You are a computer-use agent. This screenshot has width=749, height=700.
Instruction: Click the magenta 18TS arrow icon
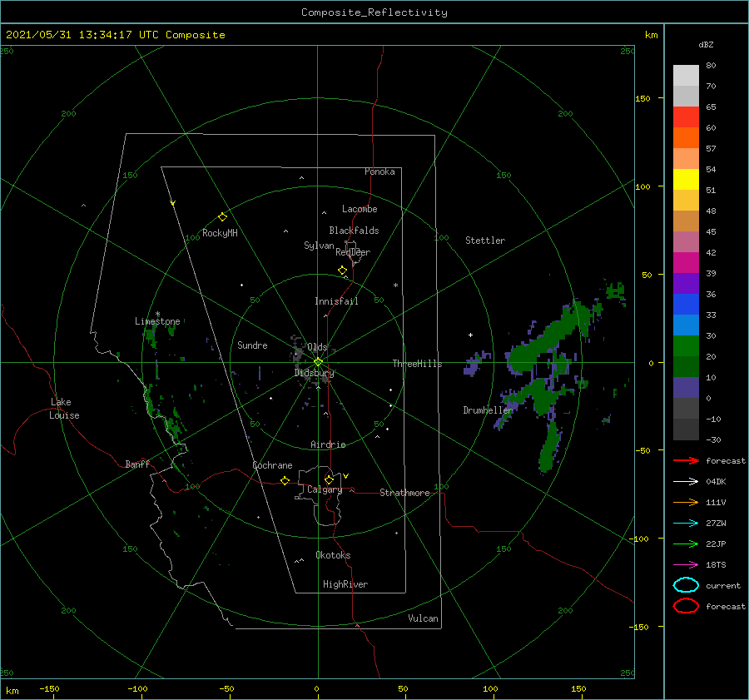coord(686,565)
